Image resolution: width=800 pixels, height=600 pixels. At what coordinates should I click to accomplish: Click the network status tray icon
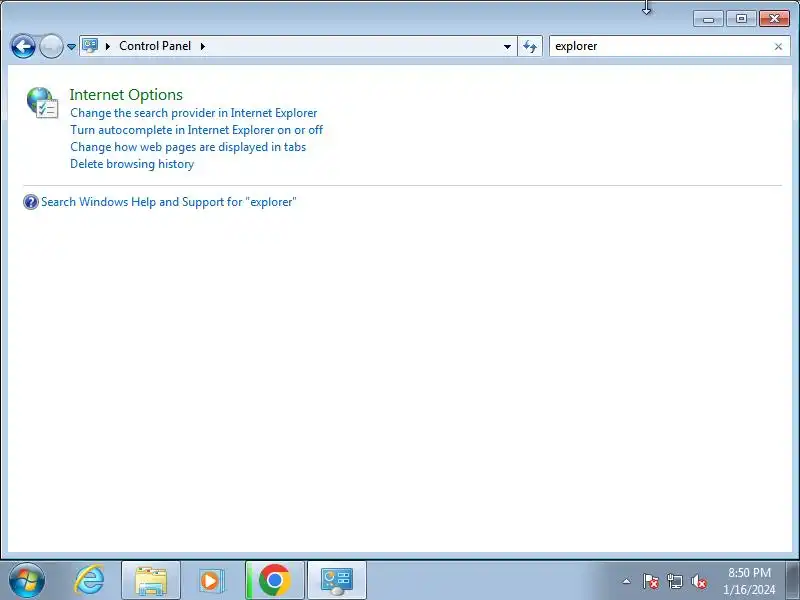point(674,581)
